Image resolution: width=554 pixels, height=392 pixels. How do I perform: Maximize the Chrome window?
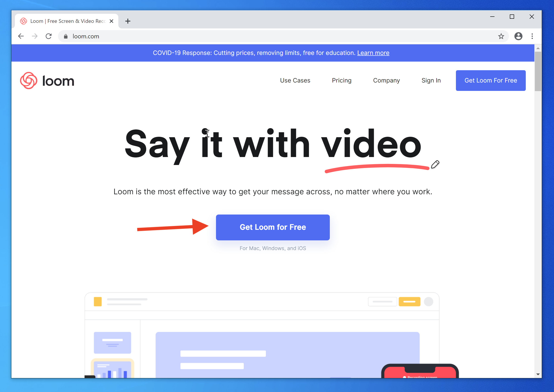point(512,17)
